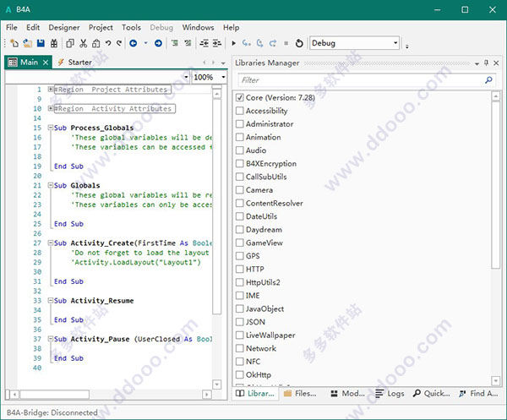The image size is (507, 420).
Task: Enable the Audio library
Action: (240, 150)
